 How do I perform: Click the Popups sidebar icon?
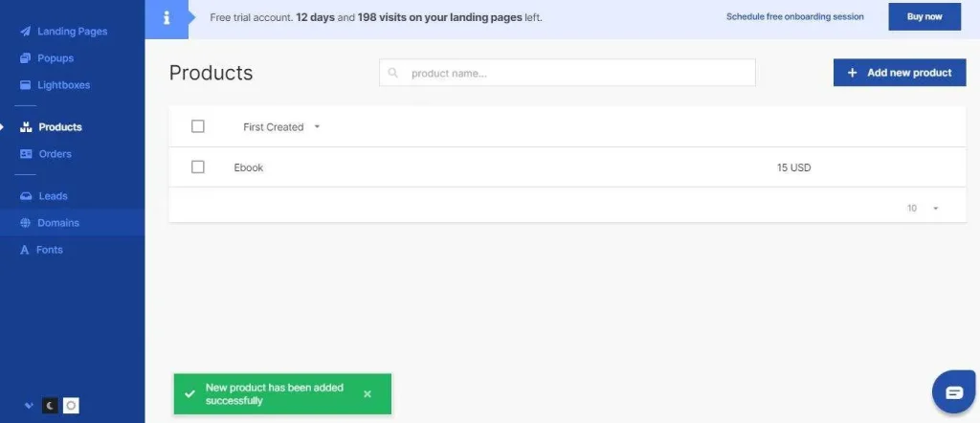click(x=26, y=58)
